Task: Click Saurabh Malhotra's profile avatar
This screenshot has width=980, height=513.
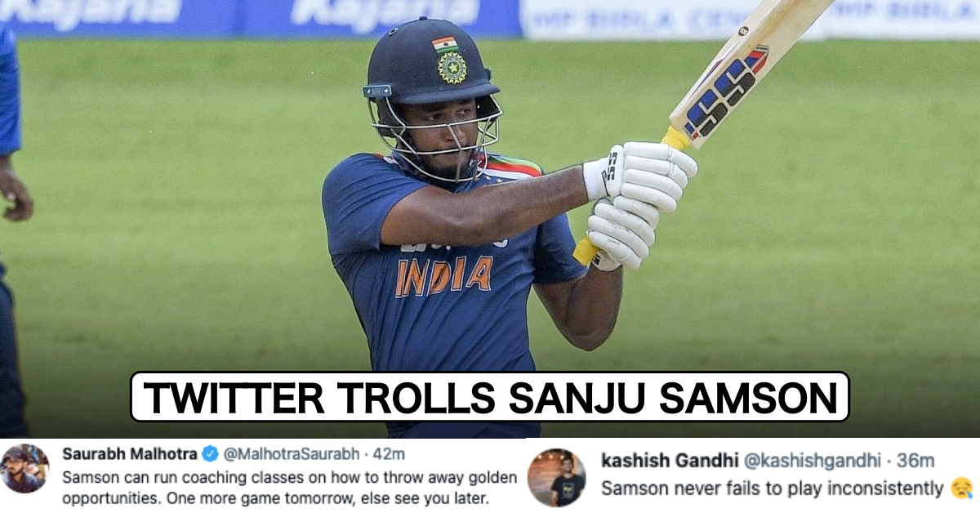Action: (x=24, y=469)
